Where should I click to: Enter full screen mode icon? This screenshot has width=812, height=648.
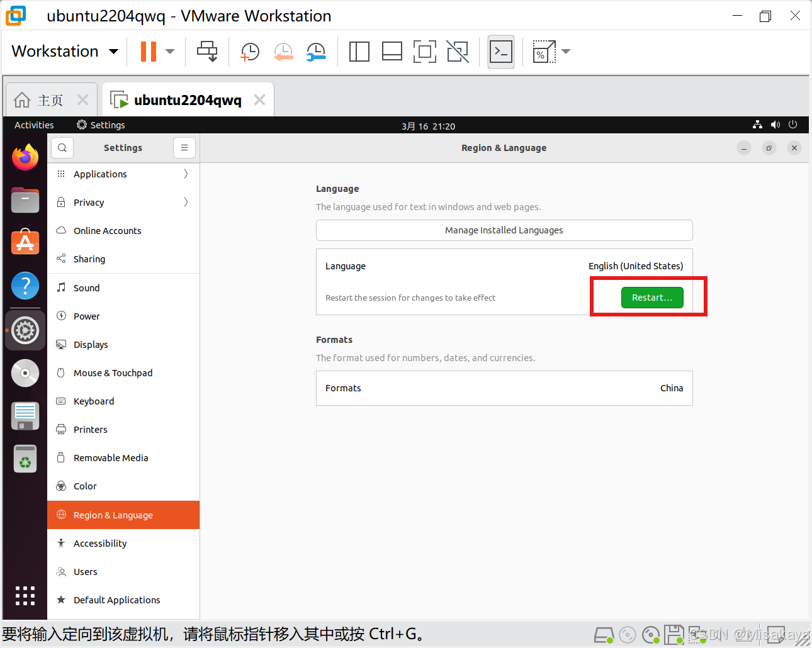425,52
